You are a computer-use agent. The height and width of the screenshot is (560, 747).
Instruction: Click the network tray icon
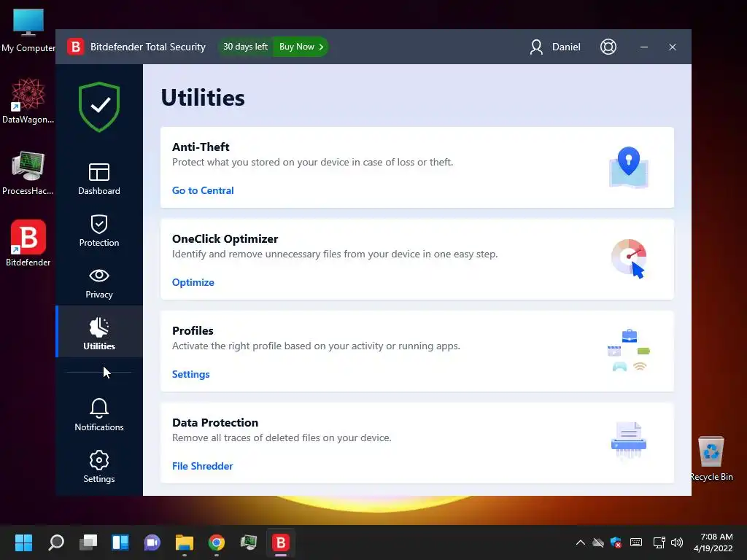tap(659, 542)
